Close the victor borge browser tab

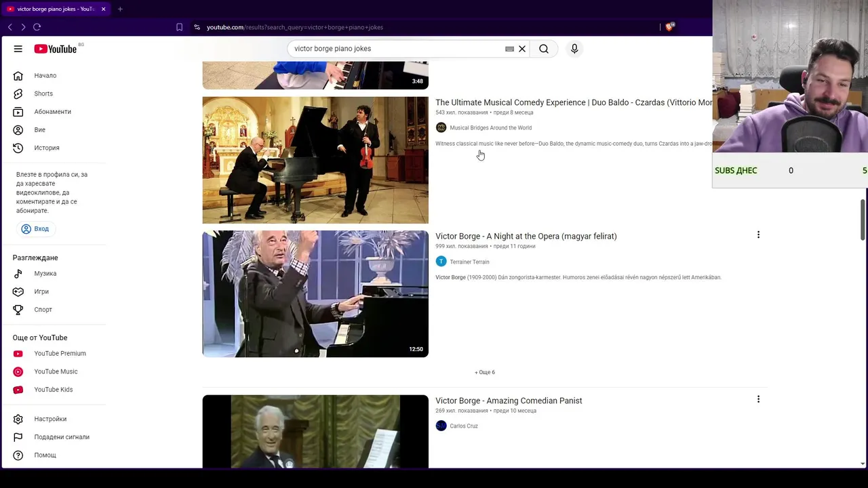tap(103, 9)
